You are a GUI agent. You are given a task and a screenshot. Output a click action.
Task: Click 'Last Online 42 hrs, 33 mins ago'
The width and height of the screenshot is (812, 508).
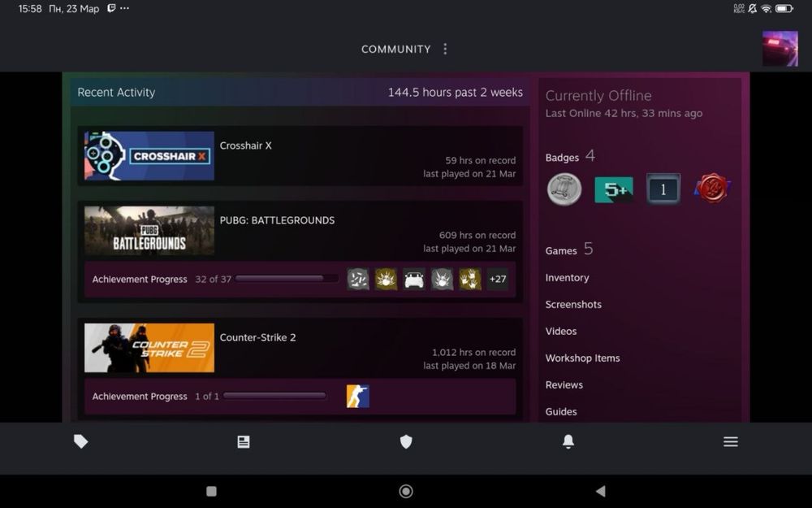tap(624, 113)
